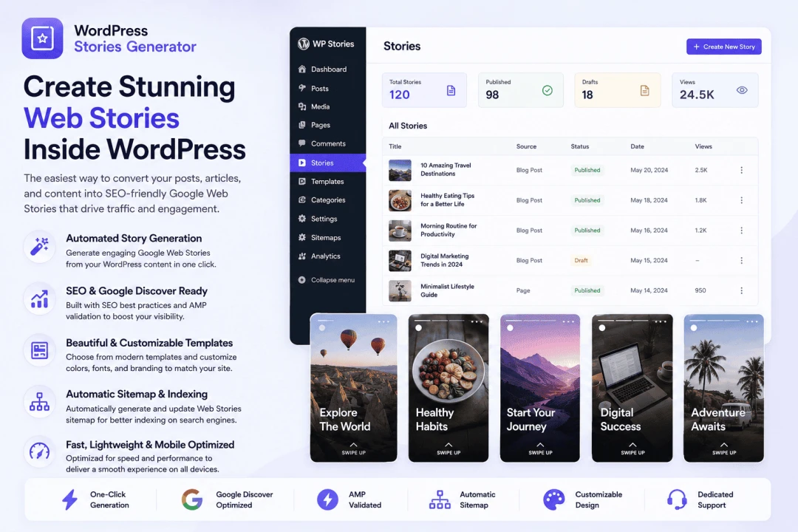Click the Minimalist Lifestyle Guide thumbnail

pyautogui.click(x=400, y=290)
